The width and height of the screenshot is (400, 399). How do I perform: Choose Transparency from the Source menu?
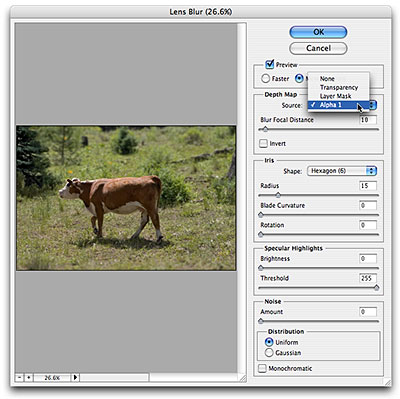[x=338, y=87]
